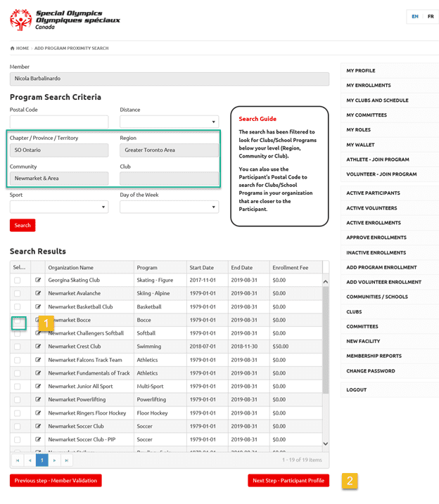Image resolution: width=439 pixels, height=504 pixels.
Task: Open Change Password menu item
Action: (x=371, y=371)
